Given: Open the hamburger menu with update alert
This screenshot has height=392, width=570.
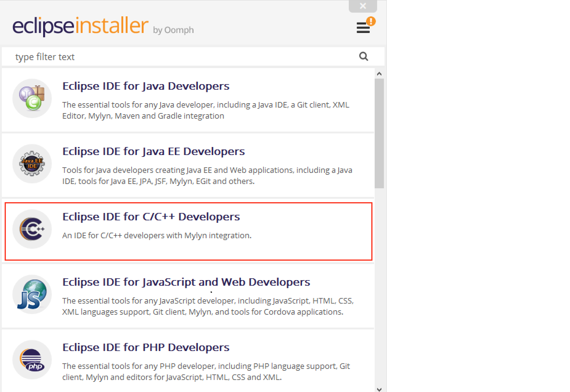Looking at the screenshot, I should [x=365, y=25].
